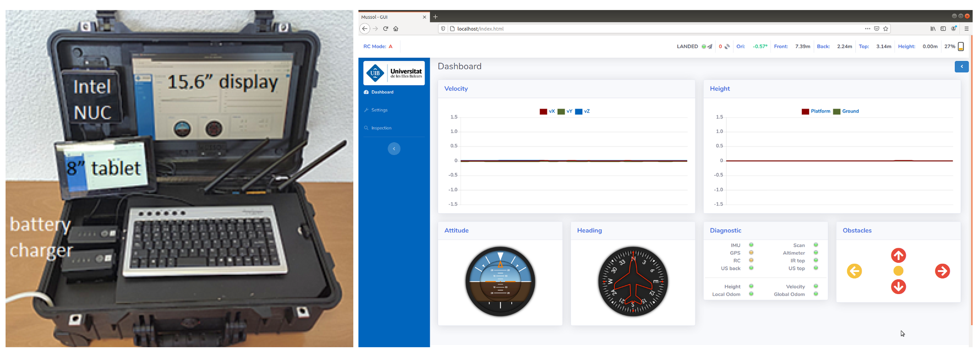Go to Dashboard in sidebar
This screenshot has height=355, width=980.
click(382, 92)
